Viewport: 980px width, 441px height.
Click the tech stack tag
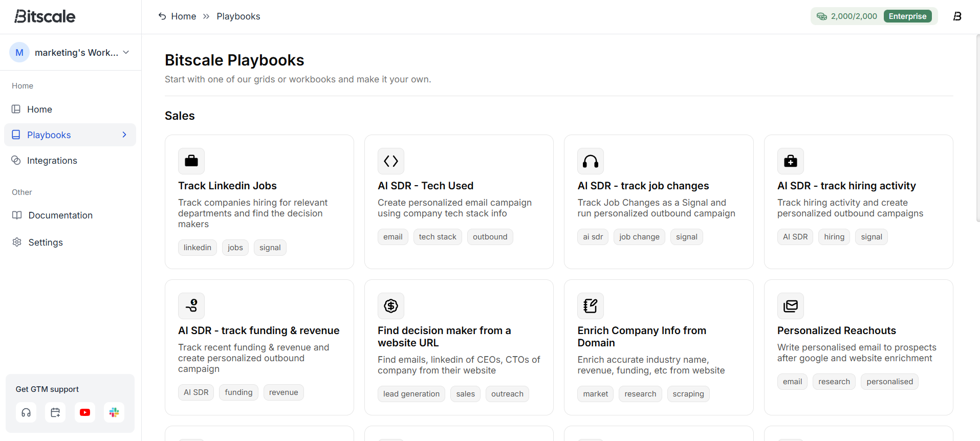click(x=438, y=237)
